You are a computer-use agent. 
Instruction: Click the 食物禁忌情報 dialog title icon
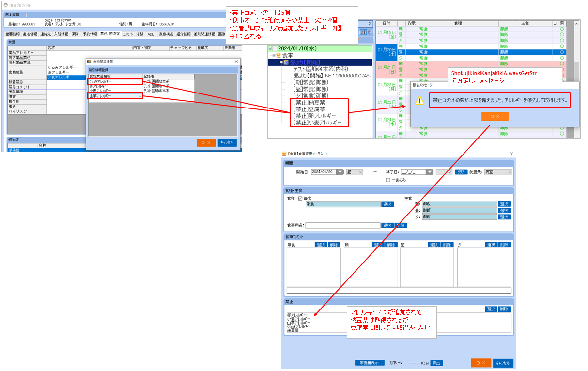point(89,62)
